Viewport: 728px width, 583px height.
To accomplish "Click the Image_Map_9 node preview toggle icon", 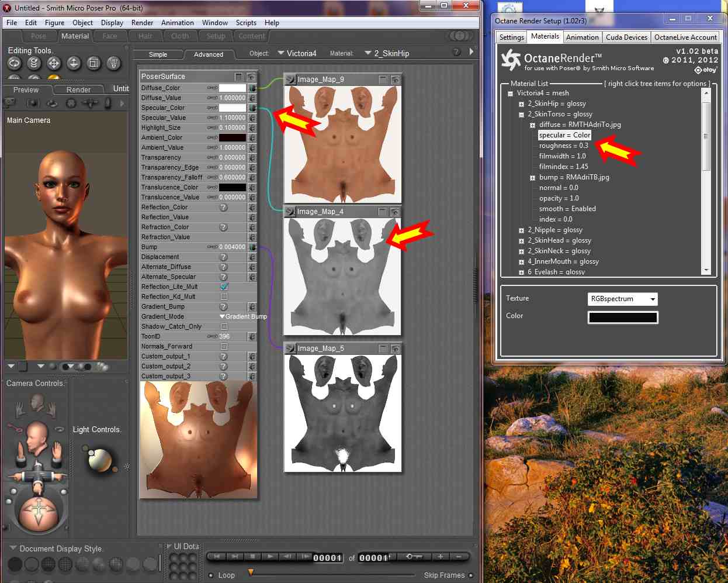I will click(x=396, y=80).
